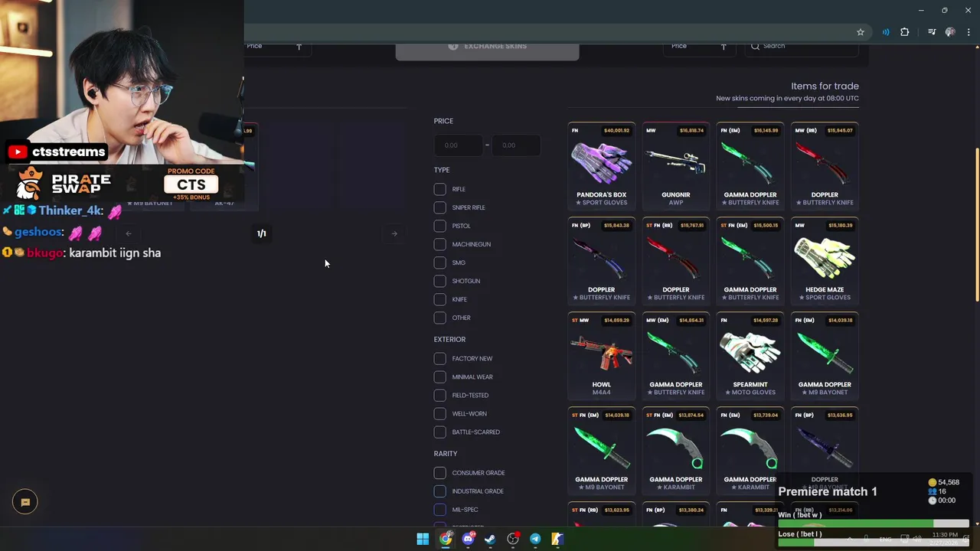980x551 pixels.
Task: Select the $14,039.18 FN (EM) Gamma Doppler M9 Bayonet
Action: click(x=825, y=356)
